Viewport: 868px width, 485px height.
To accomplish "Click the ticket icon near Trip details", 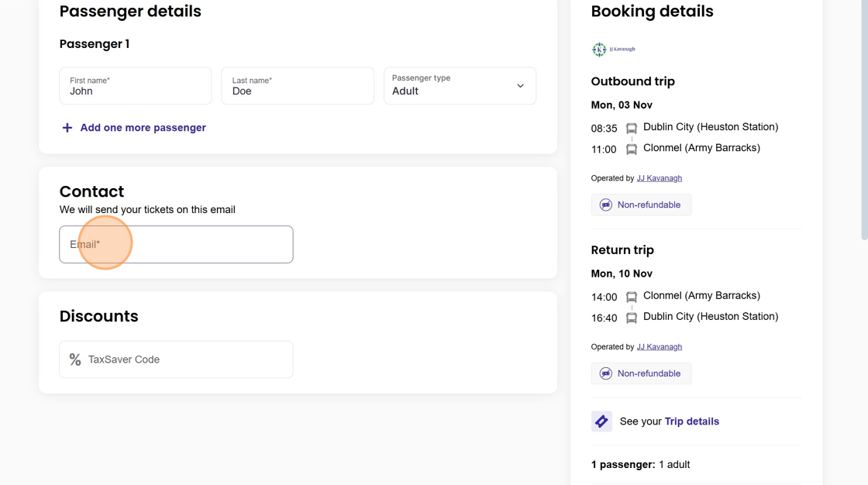I will [x=601, y=421].
